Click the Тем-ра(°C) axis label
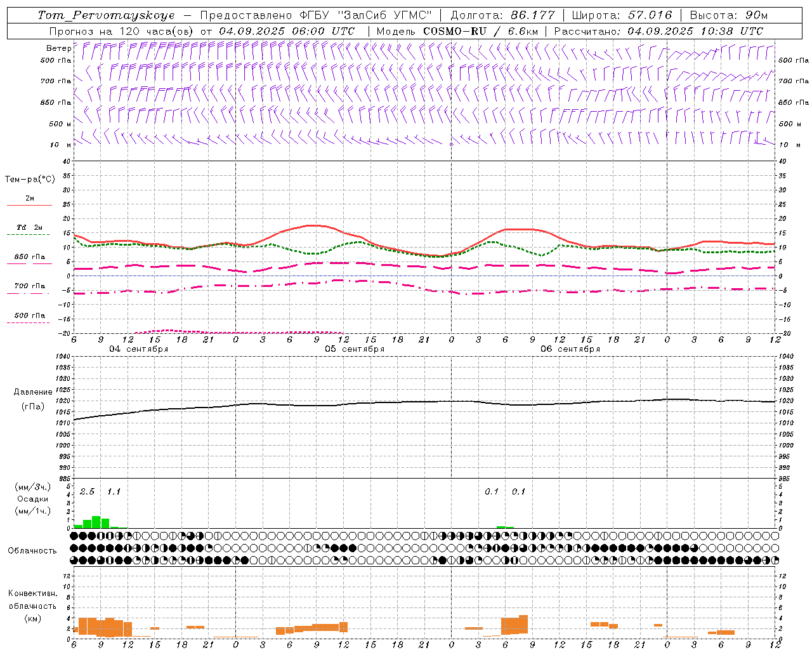 [30, 180]
